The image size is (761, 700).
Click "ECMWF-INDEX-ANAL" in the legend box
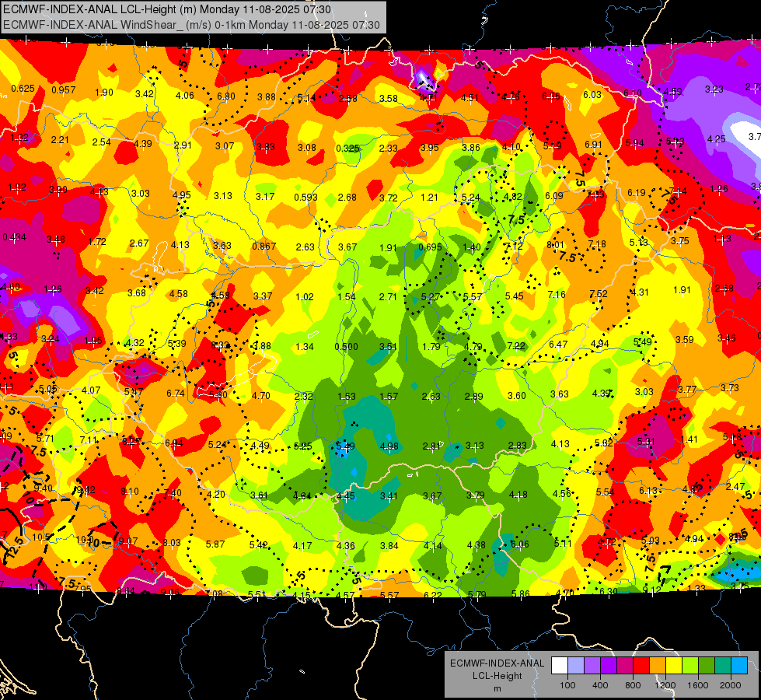point(497,663)
